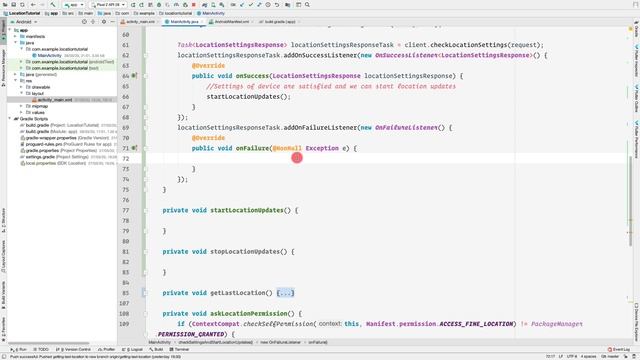Expand the mipmap folder node
This screenshot has width=640, height=360.
tap(21, 106)
